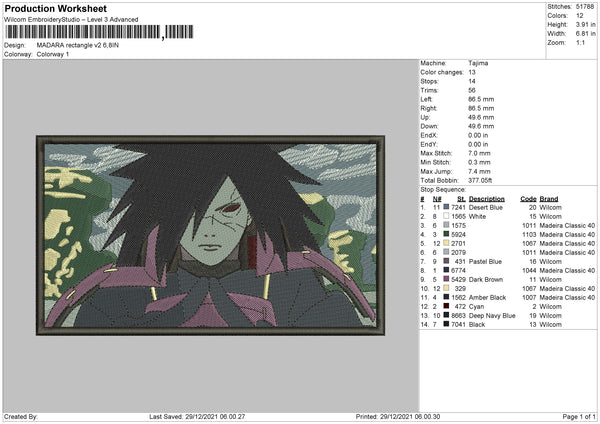Click code 1103 in the 5924 row
The width and height of the screenshot is (600, 424).
(529, 234)
